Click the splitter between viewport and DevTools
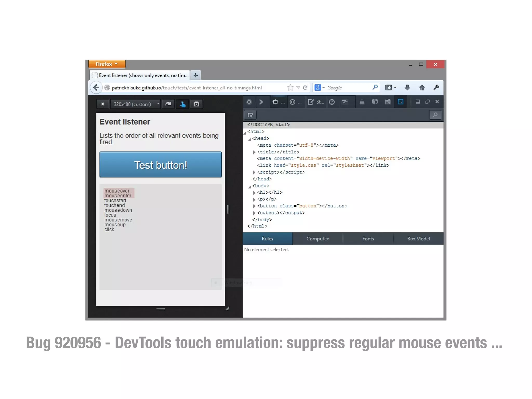This screenshot has width=532, height=399. (228, 209)
